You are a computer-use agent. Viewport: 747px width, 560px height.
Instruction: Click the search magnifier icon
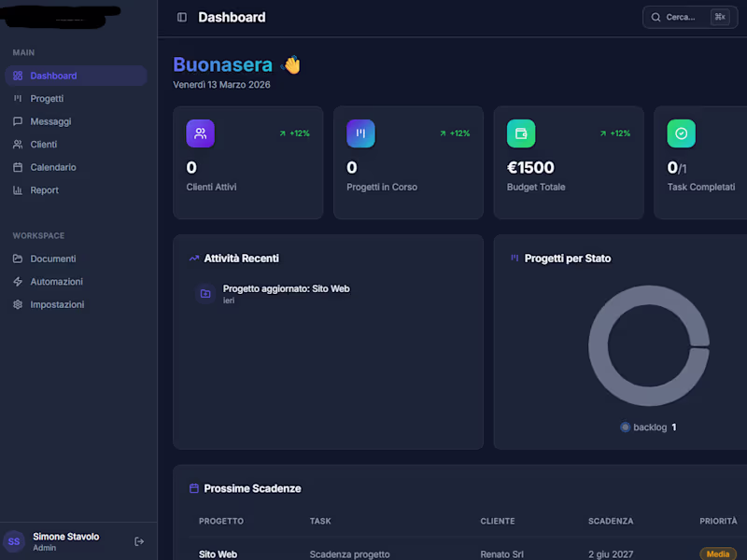pos(656,17)
